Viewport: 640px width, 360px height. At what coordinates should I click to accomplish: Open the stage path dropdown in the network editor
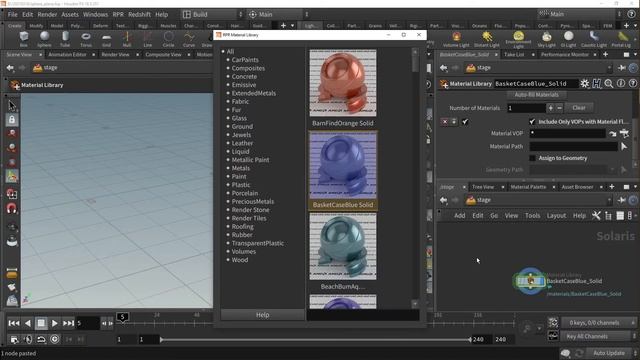point(609,200)
